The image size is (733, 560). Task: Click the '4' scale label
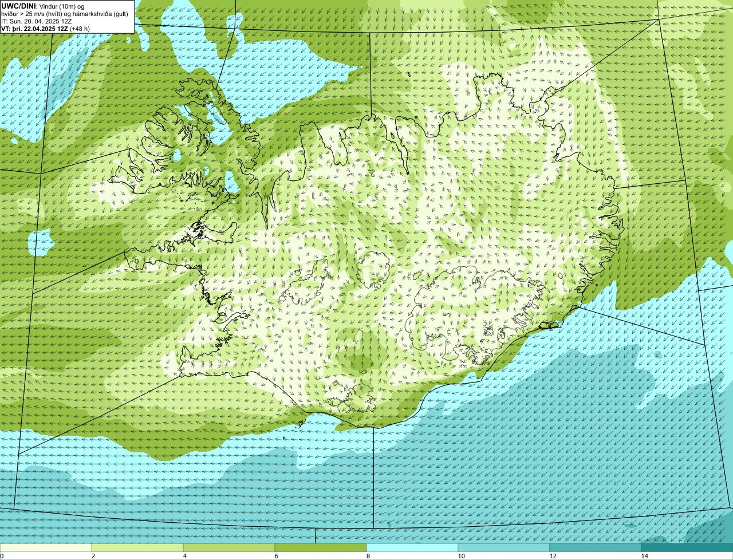pyautogui.click(x=184, y=556)
